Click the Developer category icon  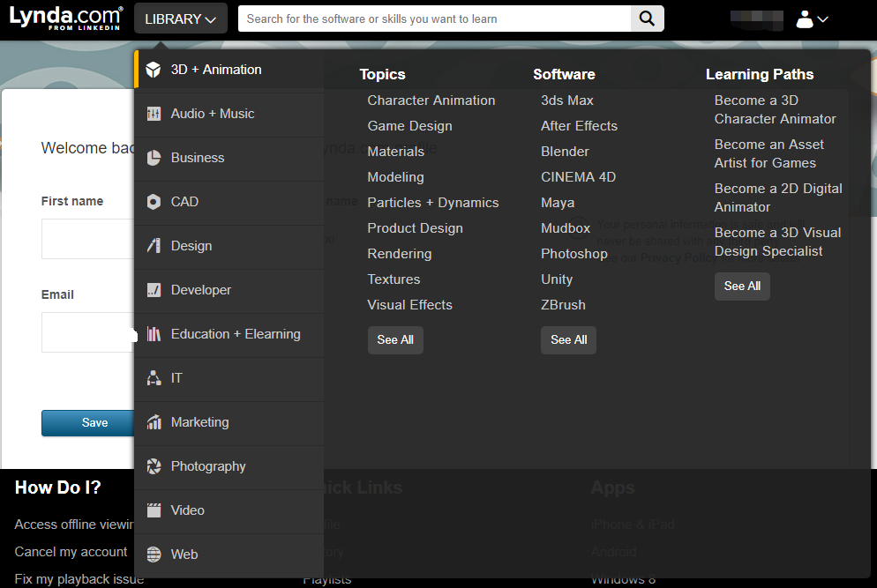pos(154,290)
